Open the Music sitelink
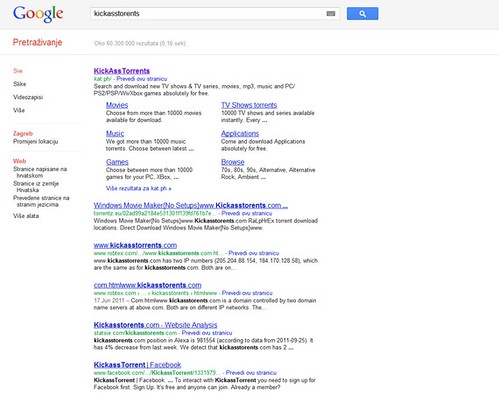Viewport: 499px width, 396px height. pyautogui.click(x=115, y=133)
